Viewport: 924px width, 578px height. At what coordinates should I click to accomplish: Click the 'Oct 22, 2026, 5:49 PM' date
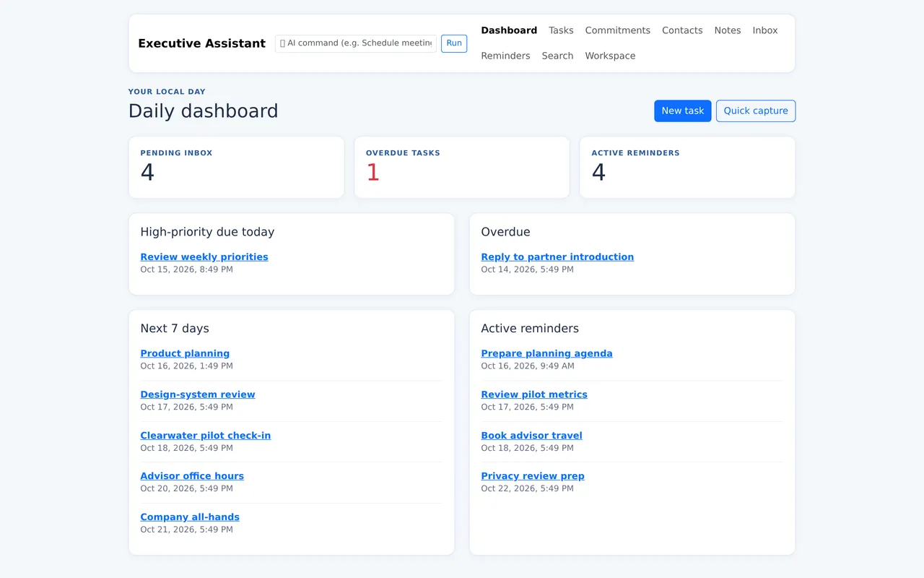(x=527, y=488)
